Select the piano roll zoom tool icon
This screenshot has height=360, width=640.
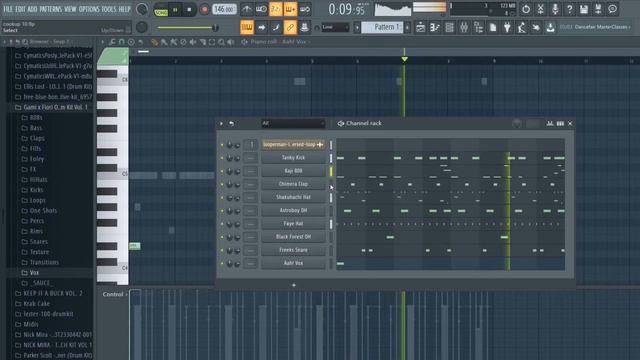coord(221,42)
